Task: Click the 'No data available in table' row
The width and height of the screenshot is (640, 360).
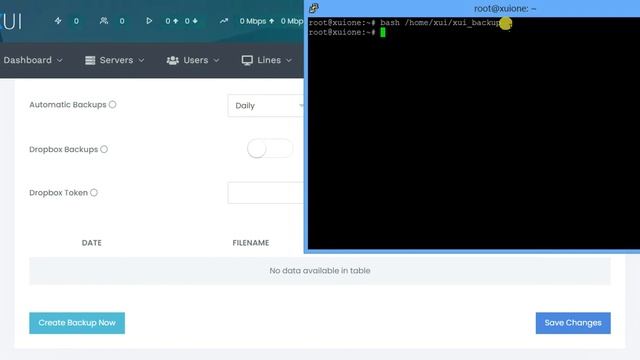Action: 320,271
